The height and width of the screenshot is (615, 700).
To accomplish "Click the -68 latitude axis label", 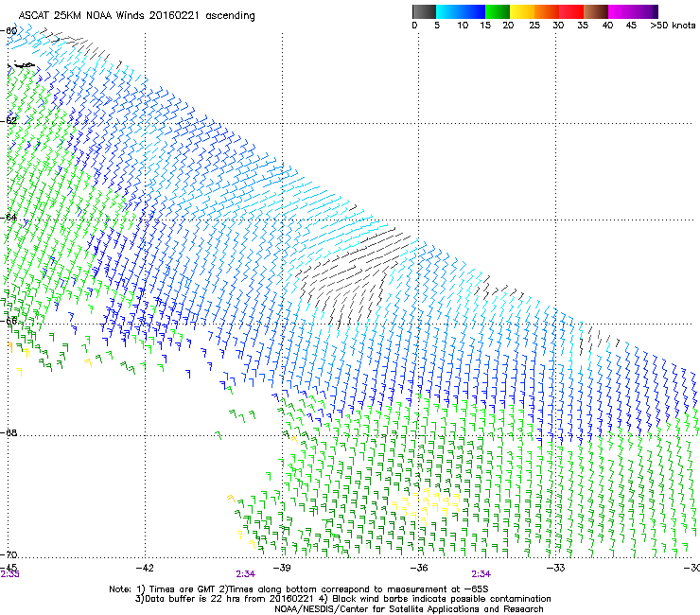I will point(9,432).
